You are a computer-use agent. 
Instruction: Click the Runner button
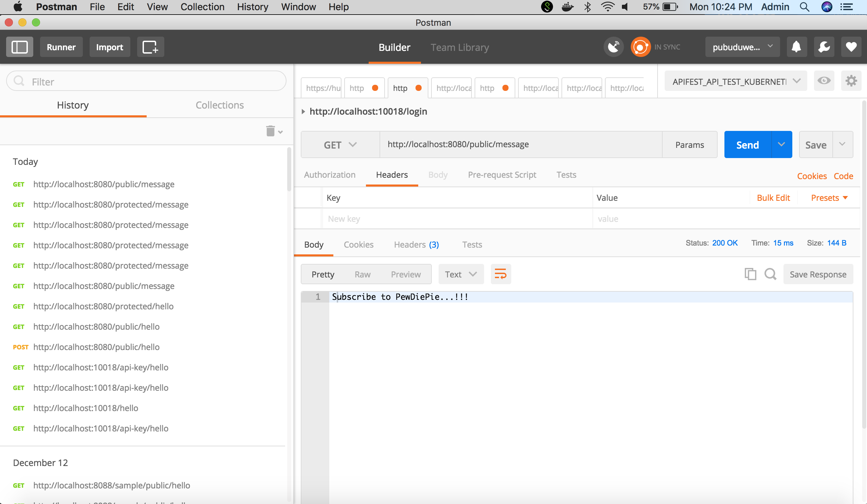click(x=61, y=47)
